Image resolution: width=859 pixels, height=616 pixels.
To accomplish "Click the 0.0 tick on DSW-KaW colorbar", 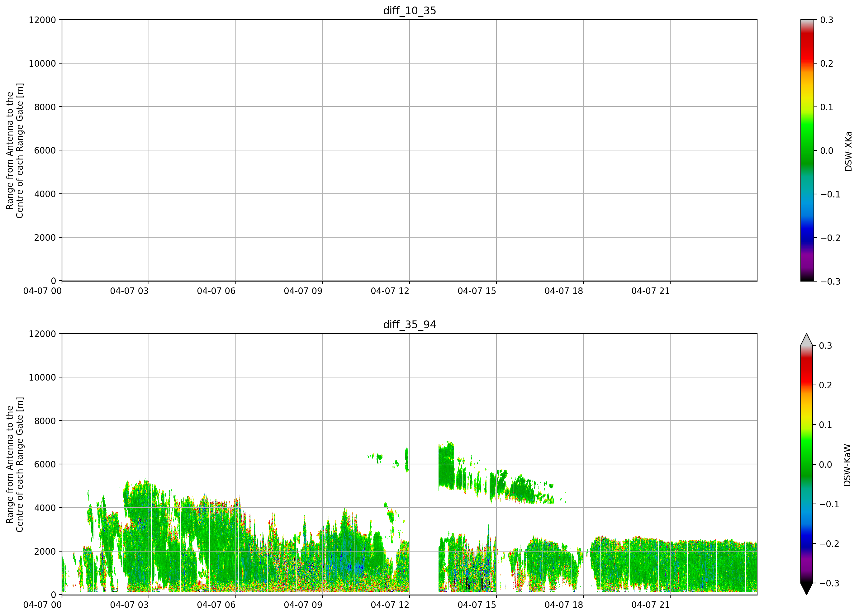I will (x=826, y=464).
